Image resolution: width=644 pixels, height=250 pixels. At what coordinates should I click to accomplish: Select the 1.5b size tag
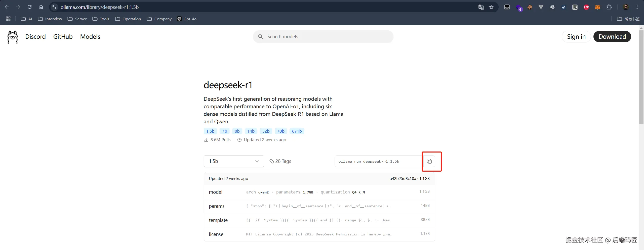pyautogui.click(x=210, y=131)
